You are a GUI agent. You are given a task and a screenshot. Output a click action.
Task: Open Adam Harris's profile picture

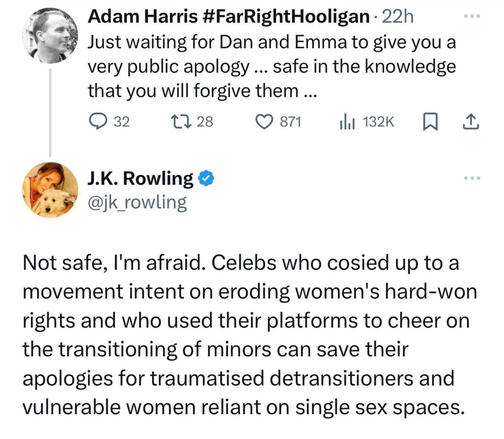click(50, 36)
